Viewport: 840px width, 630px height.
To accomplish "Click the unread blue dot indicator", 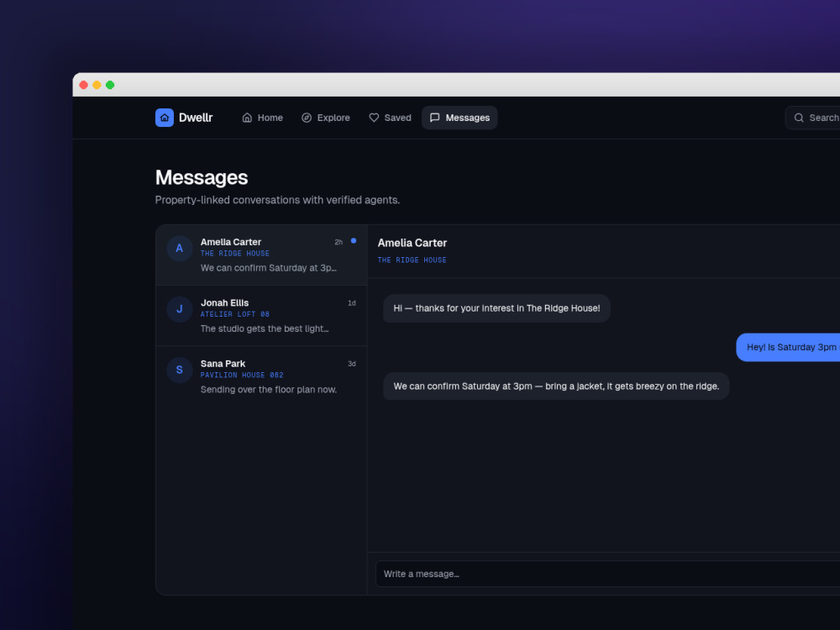I will click(354, 240).
